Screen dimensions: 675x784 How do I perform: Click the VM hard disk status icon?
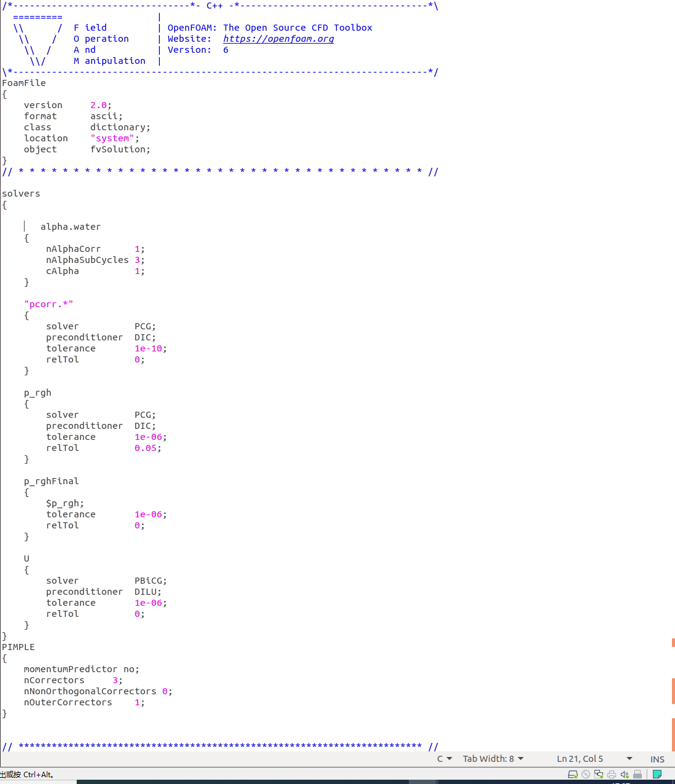572,774
